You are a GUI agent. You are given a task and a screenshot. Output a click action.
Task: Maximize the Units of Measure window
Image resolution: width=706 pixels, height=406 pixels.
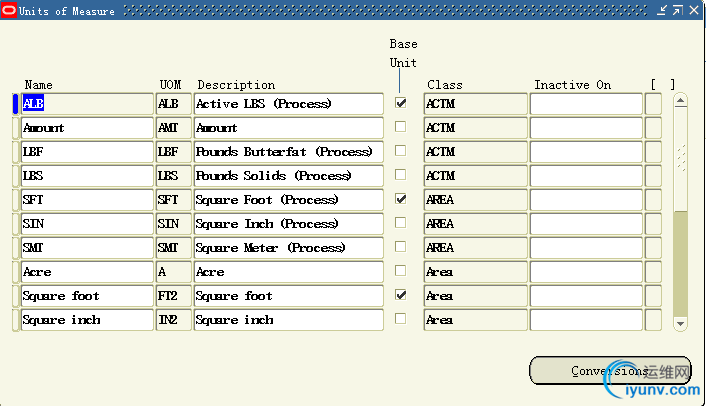(x=678, y=10)
